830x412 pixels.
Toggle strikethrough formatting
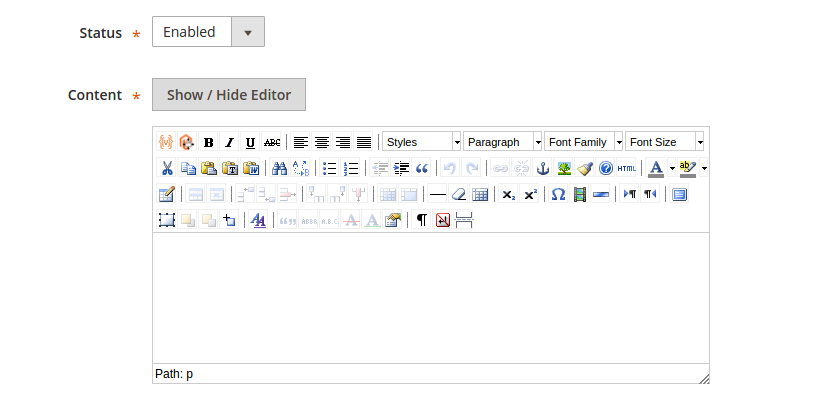click(272, 142)
